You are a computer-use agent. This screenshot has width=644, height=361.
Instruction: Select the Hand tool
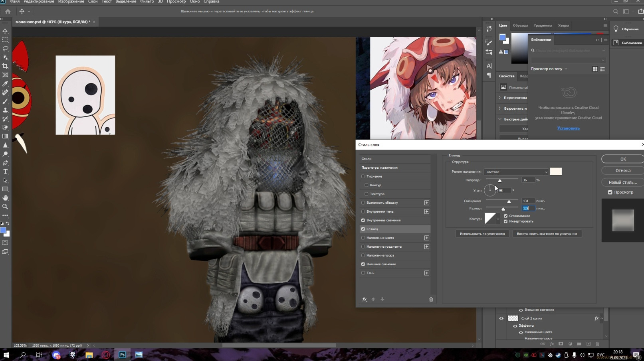(x=5, y=198)
